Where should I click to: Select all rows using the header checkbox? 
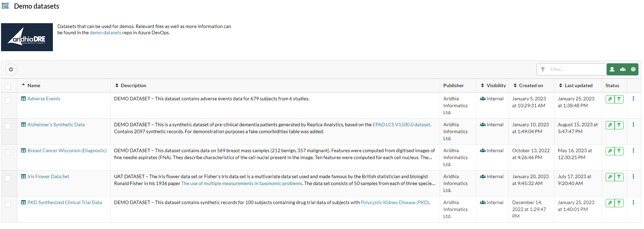(x=8, y=87)
